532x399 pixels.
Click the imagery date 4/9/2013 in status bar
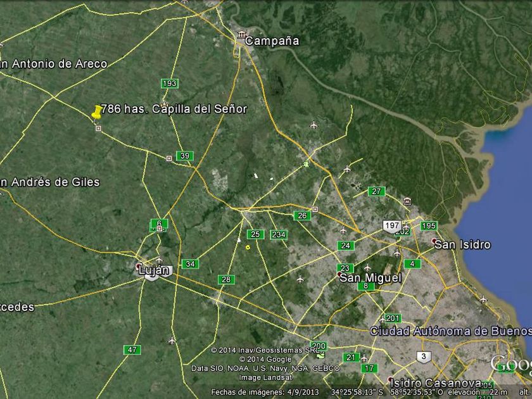tap(302, 392)
